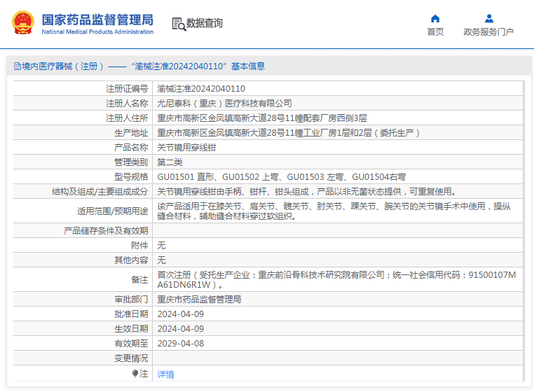Screen dimensions: 534x392
Task: Click the 管理类别 field label
Action: [x=131, y=162]
